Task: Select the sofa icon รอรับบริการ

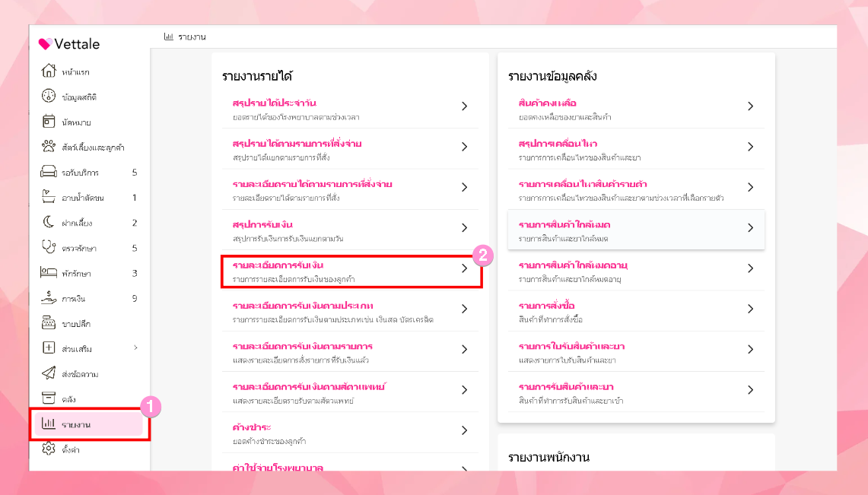Action: click(49, 173)
